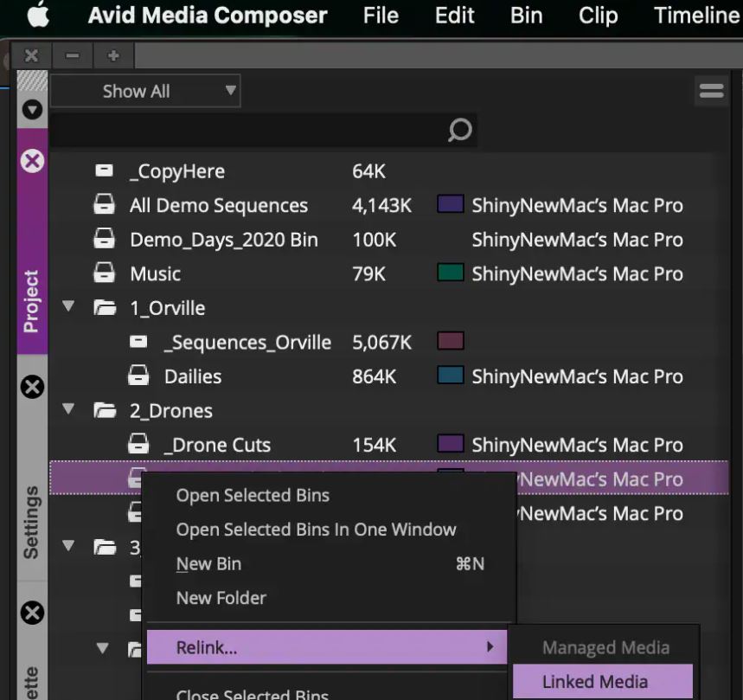
Task: Select the Demo_Days_2020 Bin icon
Action: pyautogui.click(x=105, y=239)
